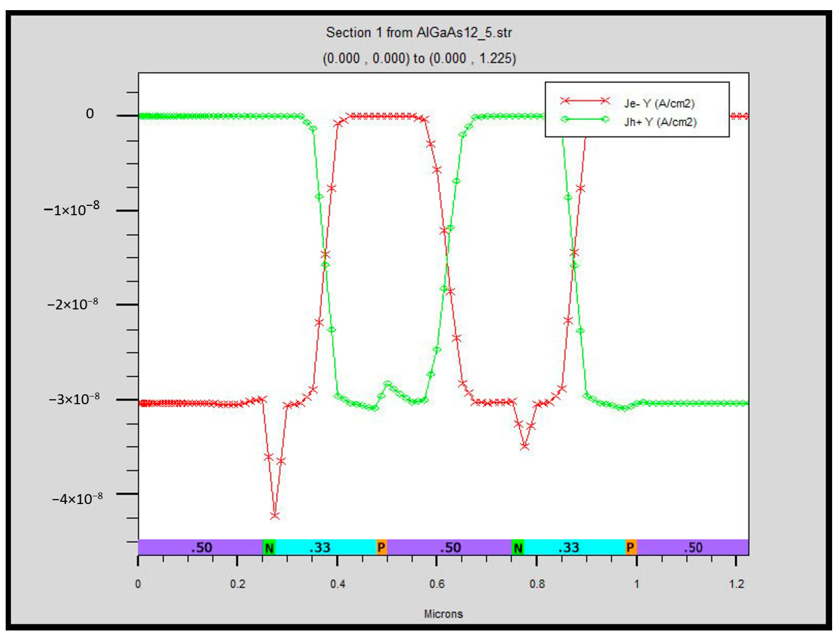Click the second cyan '.33' layer segment
Screen dimensions: 840x639
coord(575,548)
